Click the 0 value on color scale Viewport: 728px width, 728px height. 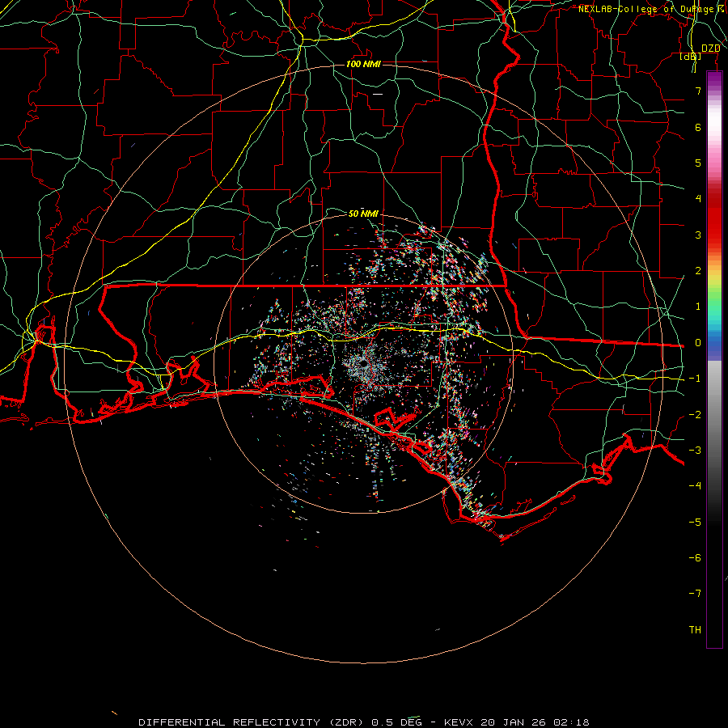698,343
